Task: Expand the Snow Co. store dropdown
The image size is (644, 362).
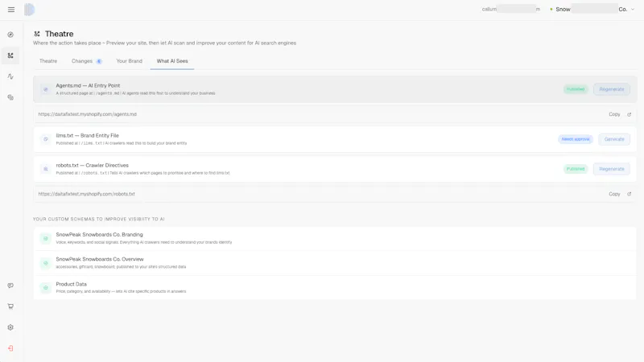Action: (x=592, y=9)
